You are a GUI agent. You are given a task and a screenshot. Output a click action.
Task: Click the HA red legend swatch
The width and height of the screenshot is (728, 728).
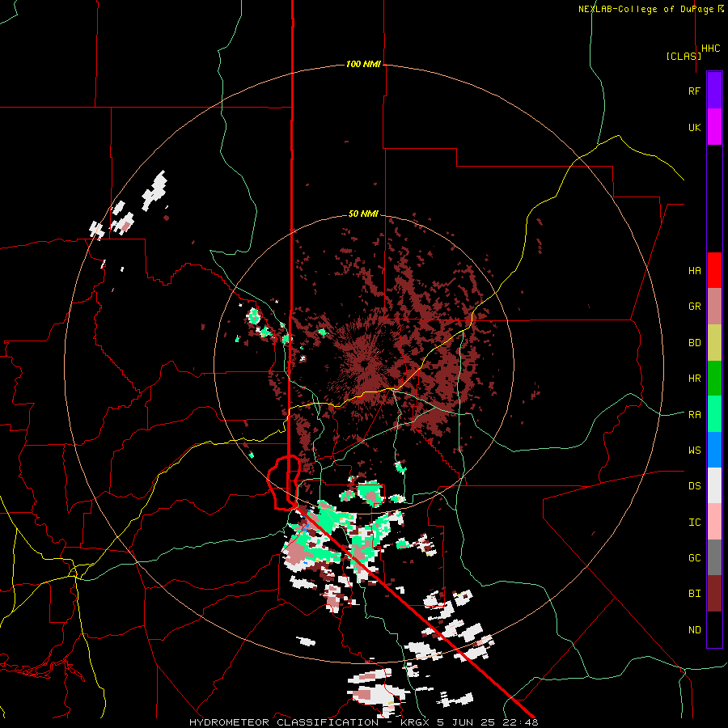[x=714, y=270]
